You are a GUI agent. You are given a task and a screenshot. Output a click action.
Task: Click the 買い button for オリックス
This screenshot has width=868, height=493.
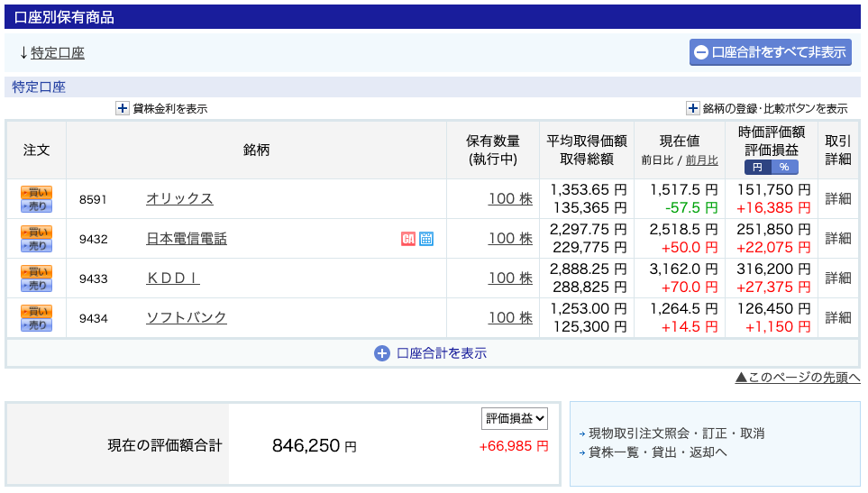pyautogui.click(x=37, y=193)
